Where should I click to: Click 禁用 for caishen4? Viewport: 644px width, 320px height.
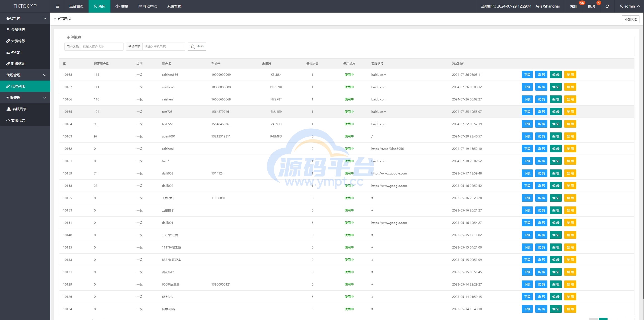click(570, 99)
